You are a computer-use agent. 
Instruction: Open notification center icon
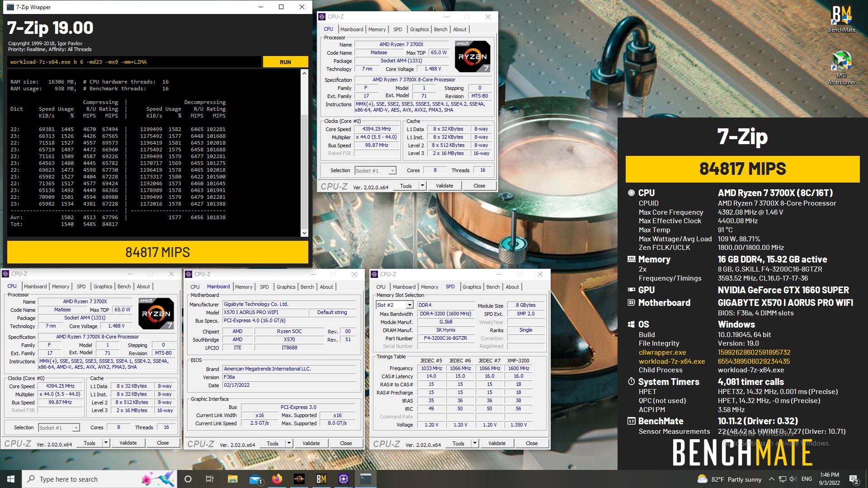coord(854,479)
